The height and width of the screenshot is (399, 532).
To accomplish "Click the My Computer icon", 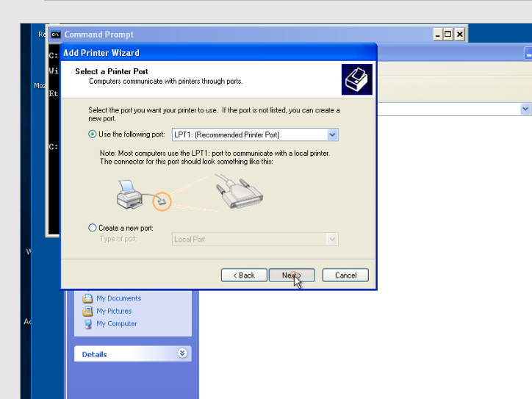I will (x=88, y=323).
